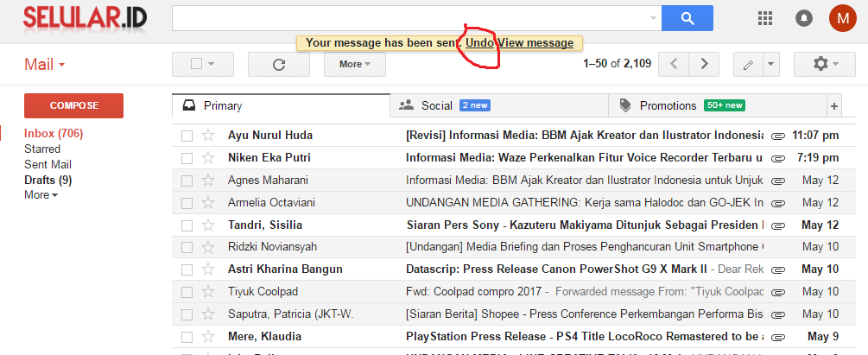Star the Ayu Nurul Huda email
The width and height of the screenshot is (868, 355).
tap(208, 135)
